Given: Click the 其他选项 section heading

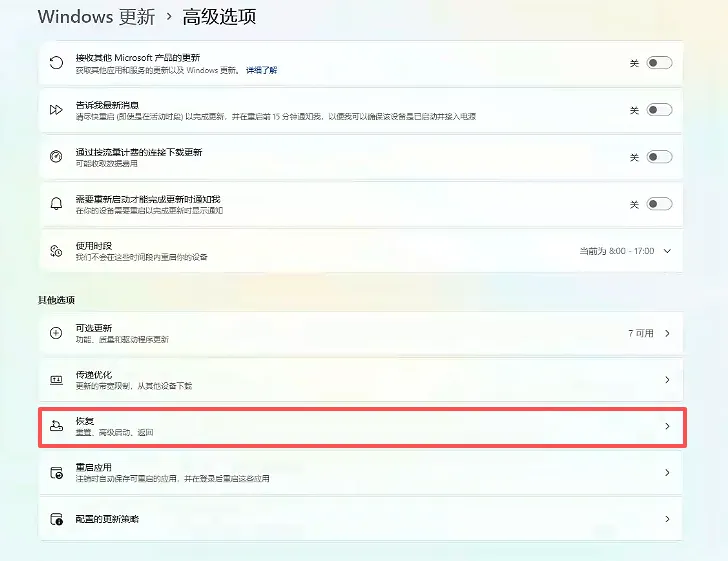Looking at the screenshot, I should 56,300.
